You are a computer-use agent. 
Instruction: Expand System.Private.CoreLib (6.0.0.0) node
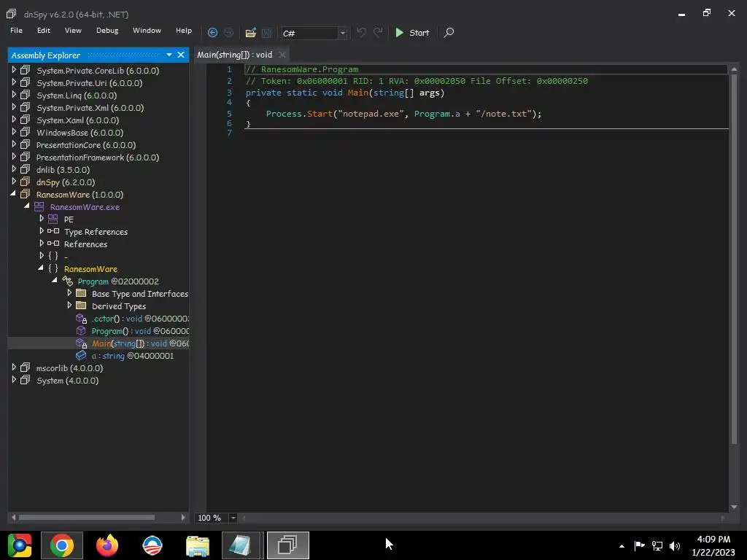tap(14, 70)
